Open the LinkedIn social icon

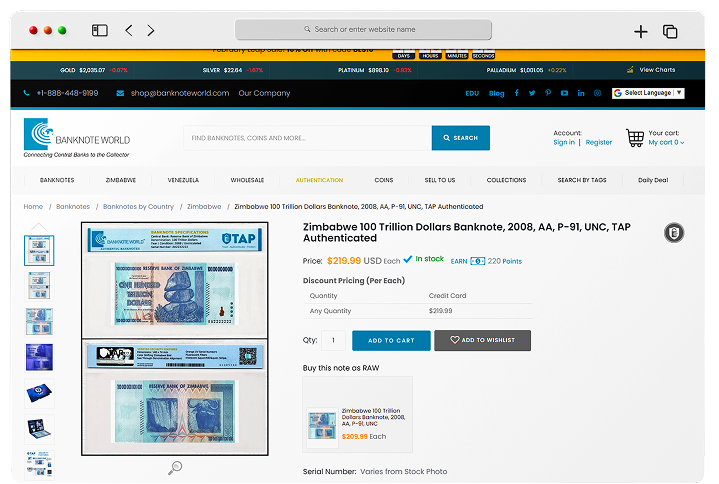[581, 93]
